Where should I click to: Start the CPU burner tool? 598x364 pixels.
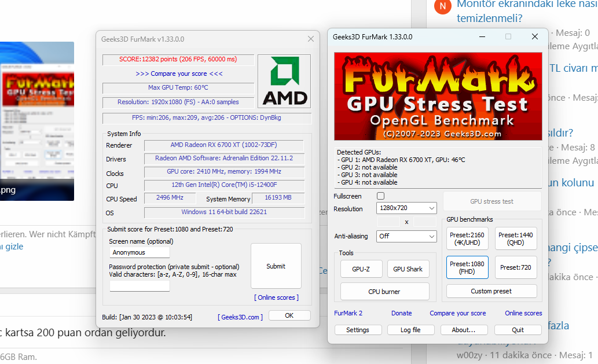click(384, 292)
